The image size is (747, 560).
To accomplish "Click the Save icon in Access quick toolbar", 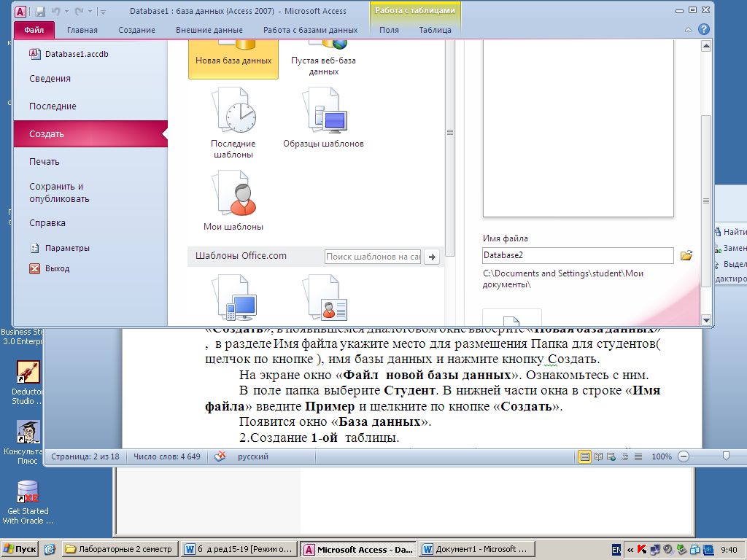I will coord(40,11).
